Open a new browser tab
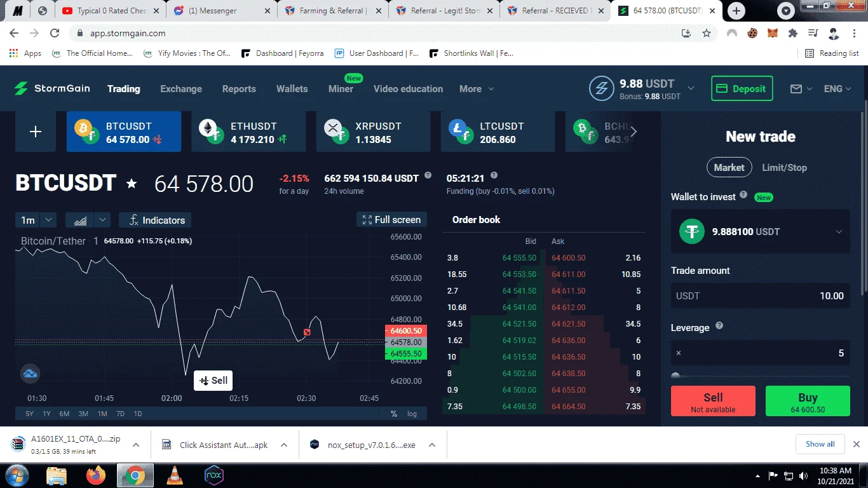 tap(736, 11)
